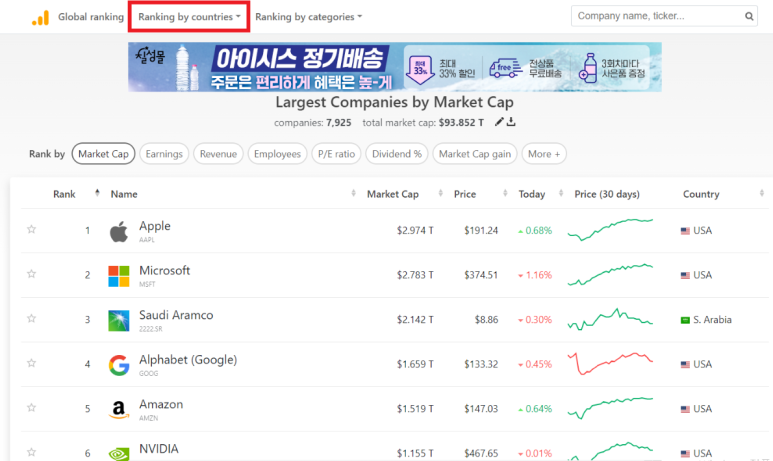This screenshot has width=773, height=461.
Task: Open the Microsoft company page link
Action: tap(165, 270)
